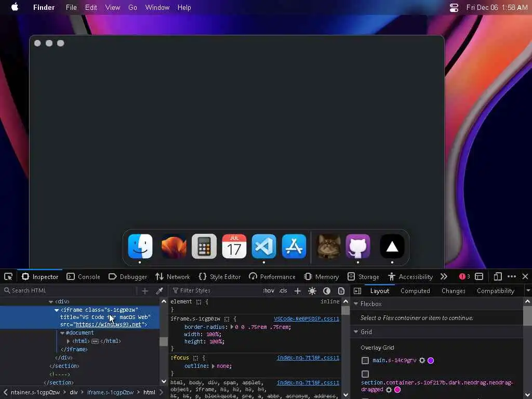Open the sidebar tabs overflow dropdown
This screenshot has height=399, width=532.
click(528, 291)
